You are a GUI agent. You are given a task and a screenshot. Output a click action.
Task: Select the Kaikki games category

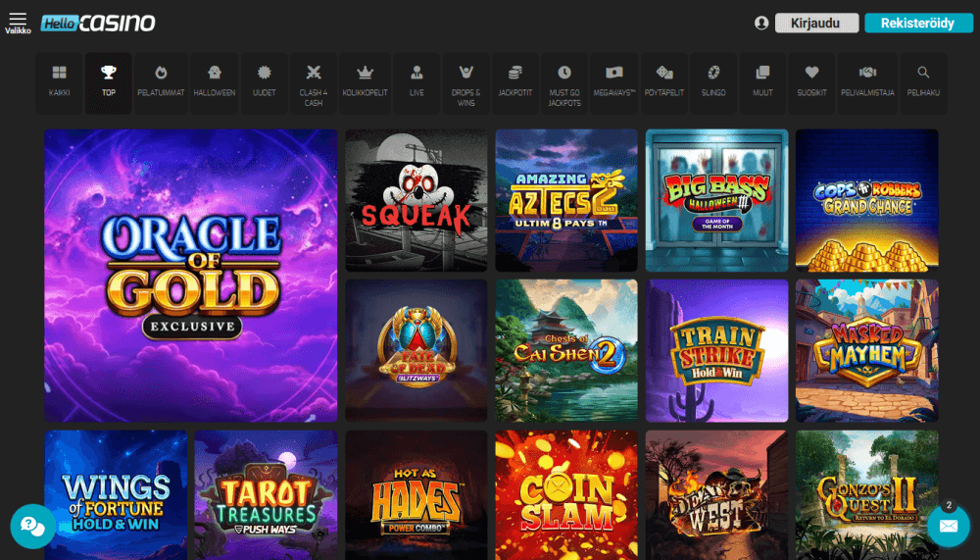(59, 81)
